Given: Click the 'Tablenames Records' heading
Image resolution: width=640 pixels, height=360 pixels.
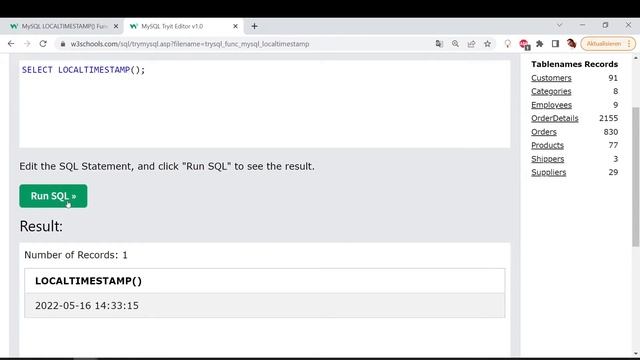Looking at the screenshot, I should click(x=574, y=64).
